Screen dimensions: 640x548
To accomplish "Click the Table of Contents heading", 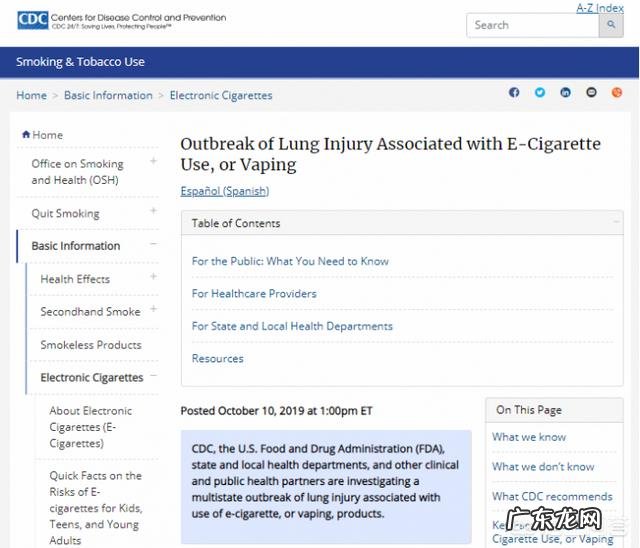I will coord(236,223).
